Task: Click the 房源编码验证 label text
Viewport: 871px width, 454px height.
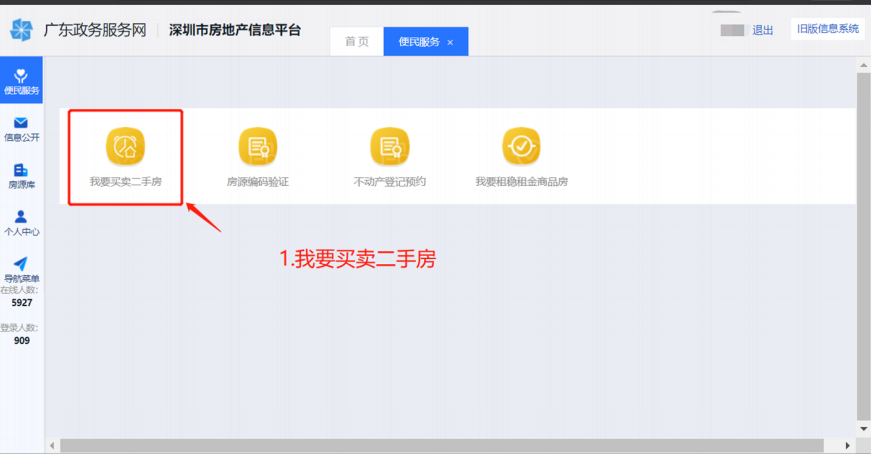Action: [x=258, y=182]
